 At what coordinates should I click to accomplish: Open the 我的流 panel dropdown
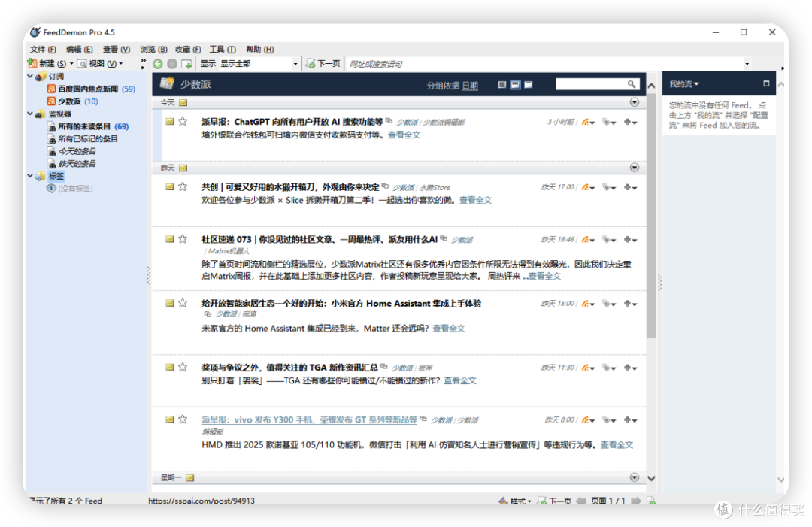pos(683,84)
